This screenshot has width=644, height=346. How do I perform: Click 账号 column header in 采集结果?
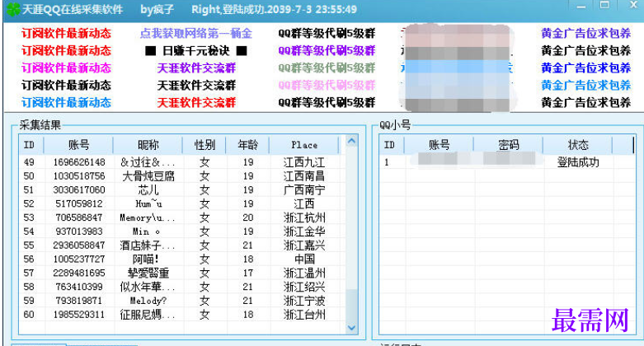78,145
